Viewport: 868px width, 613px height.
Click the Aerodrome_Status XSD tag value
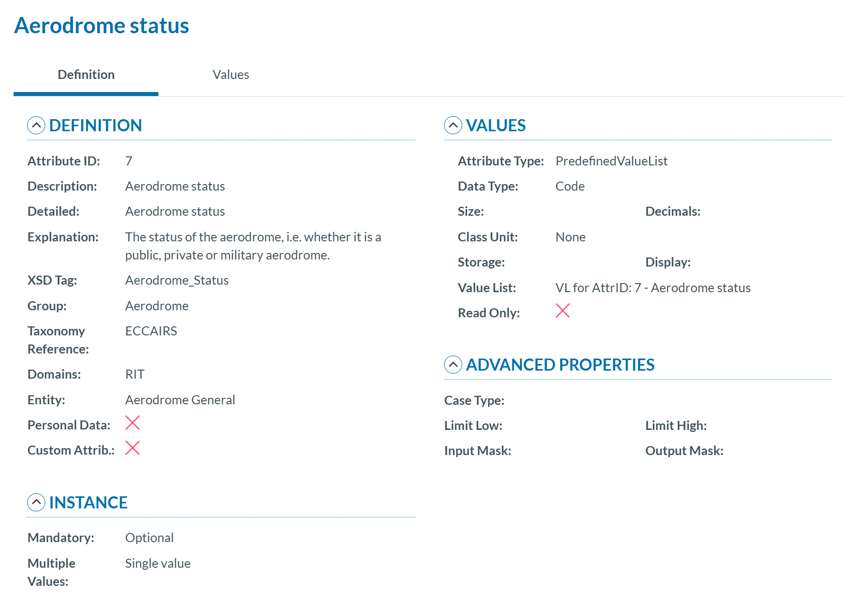[x=177, y=280]
